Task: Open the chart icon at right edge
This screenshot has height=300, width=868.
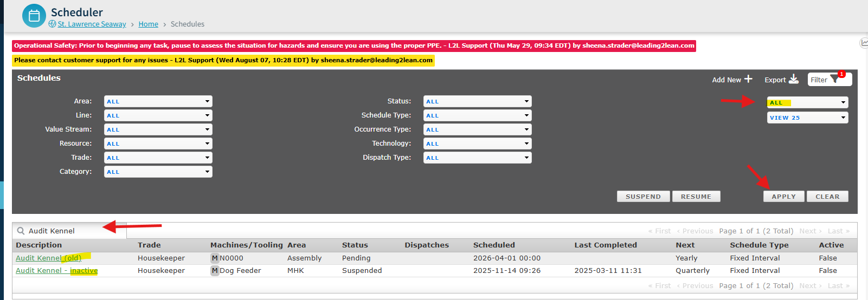Action: (864, 43)
